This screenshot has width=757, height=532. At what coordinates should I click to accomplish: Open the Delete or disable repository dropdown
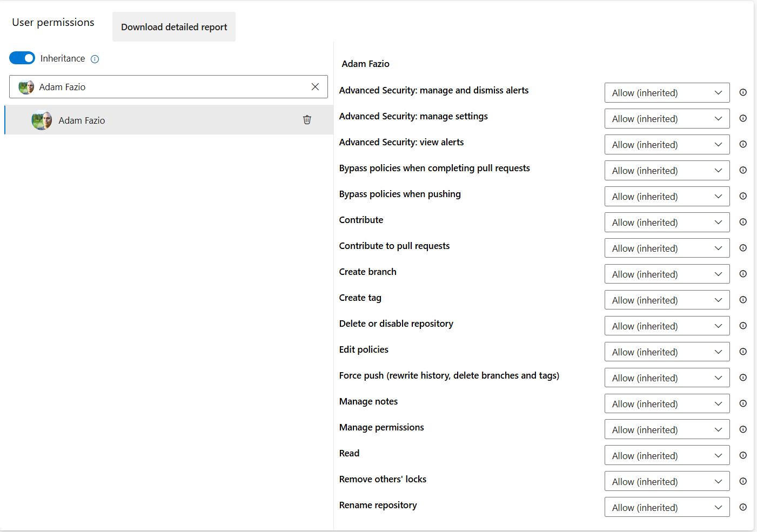[667, 326]
